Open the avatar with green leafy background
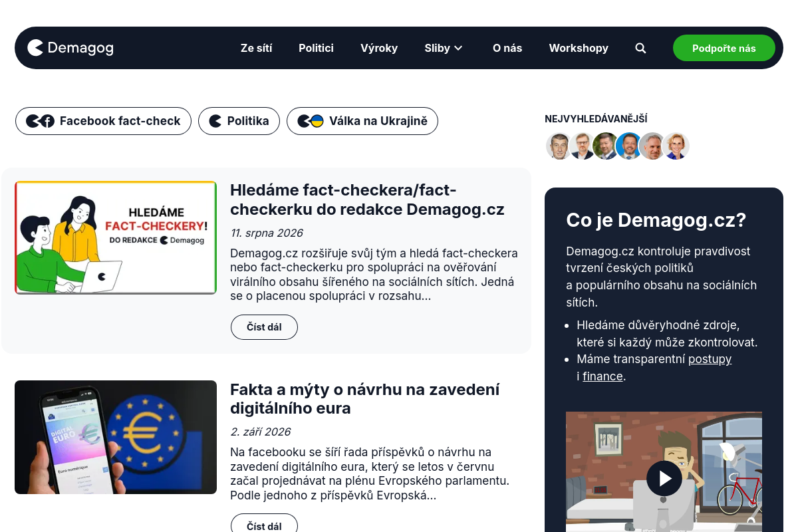Viewport: 798px width, 532px height. tap(606, 146)
